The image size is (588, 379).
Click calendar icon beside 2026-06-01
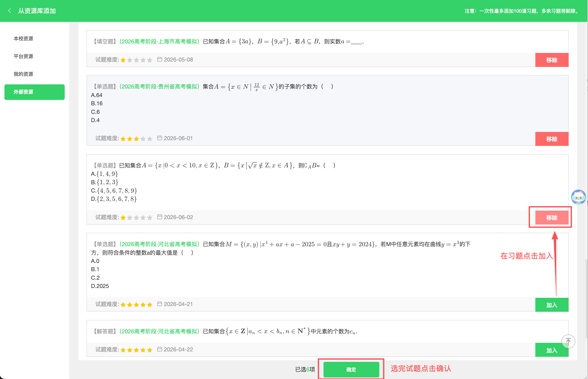click(x=160, y=138)
